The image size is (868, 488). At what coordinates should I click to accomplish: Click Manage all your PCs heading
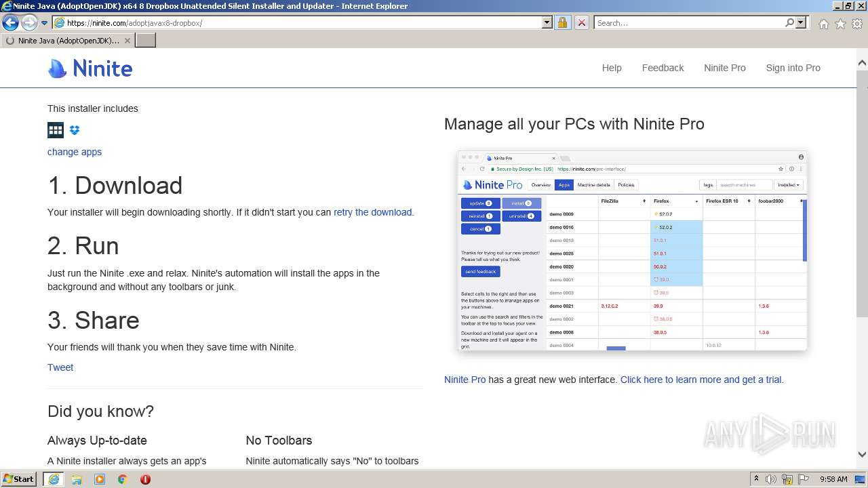click(574, 124)
